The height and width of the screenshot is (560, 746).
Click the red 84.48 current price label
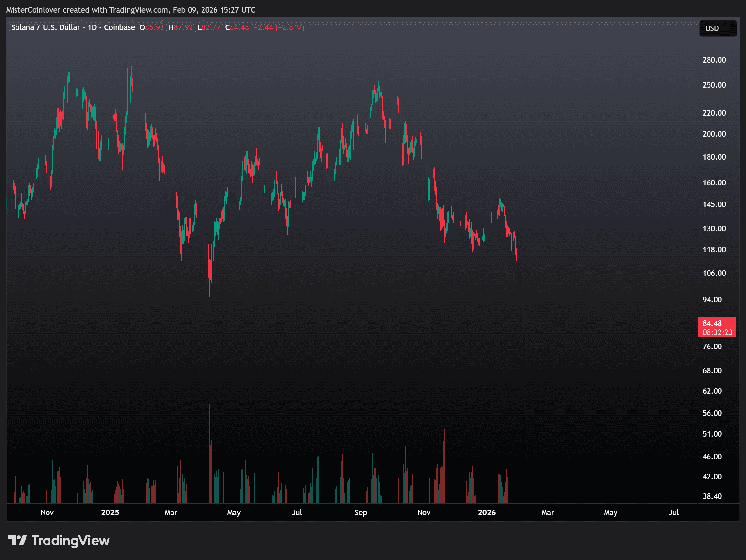[712, 323]
